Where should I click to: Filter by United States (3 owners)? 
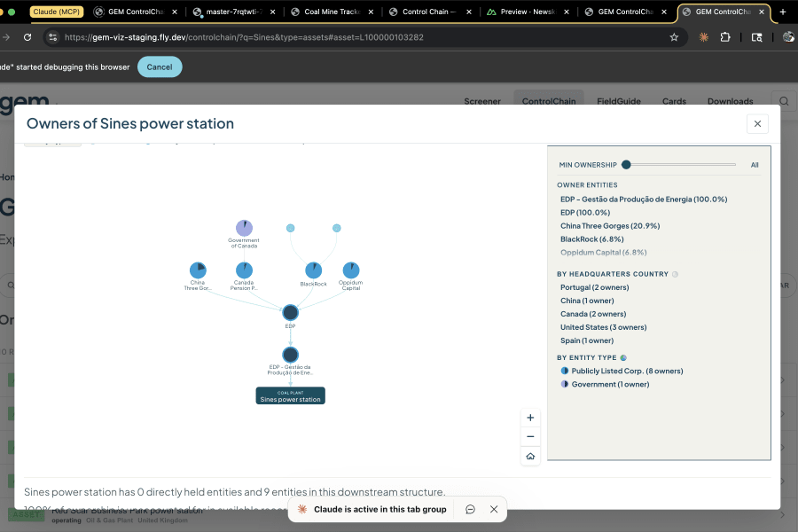[x=603, y=327]
